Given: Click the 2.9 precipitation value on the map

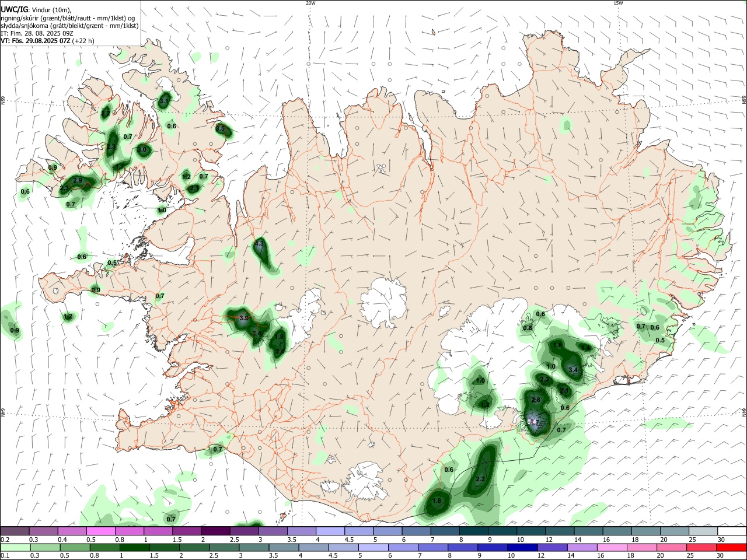Looking at the screenshot, I should tap(78, 181).
